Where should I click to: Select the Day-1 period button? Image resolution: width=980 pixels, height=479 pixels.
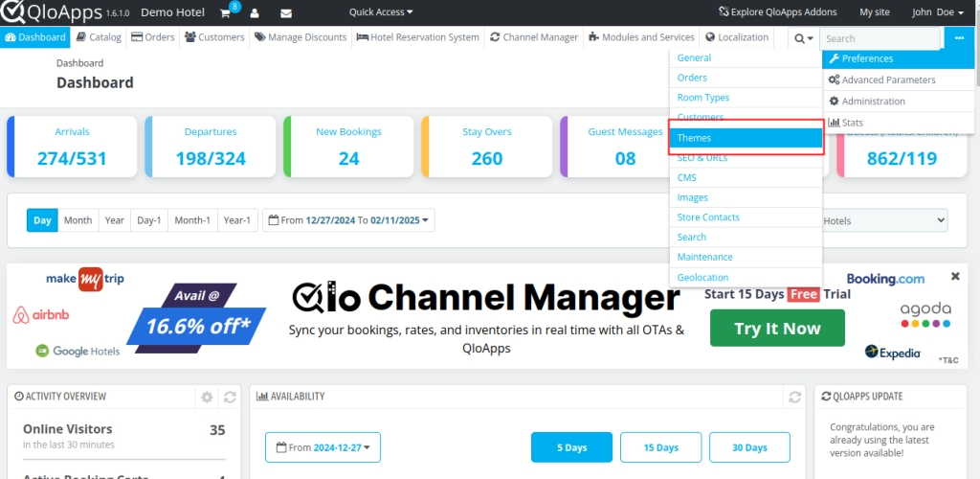click(x=149, y=220)
